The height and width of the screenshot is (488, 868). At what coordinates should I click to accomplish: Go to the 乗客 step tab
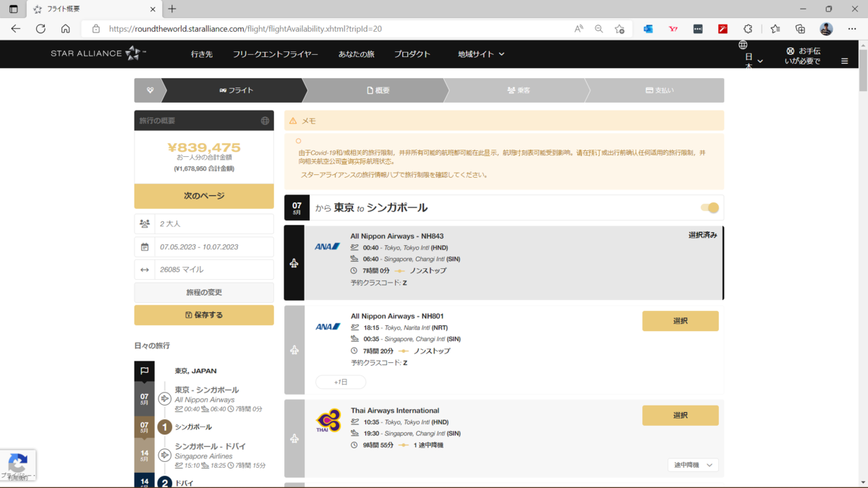pos(519,90)
